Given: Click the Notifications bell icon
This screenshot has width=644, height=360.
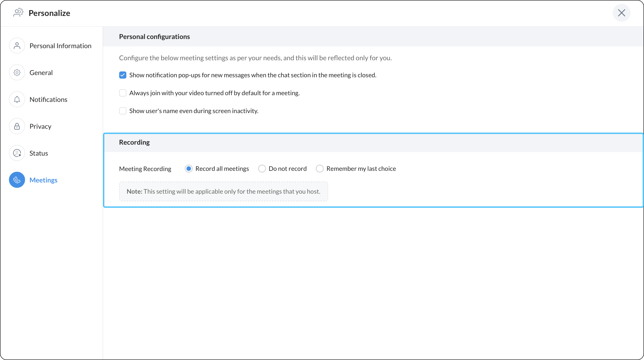Looking at the screenshot, I should (17, 99).
